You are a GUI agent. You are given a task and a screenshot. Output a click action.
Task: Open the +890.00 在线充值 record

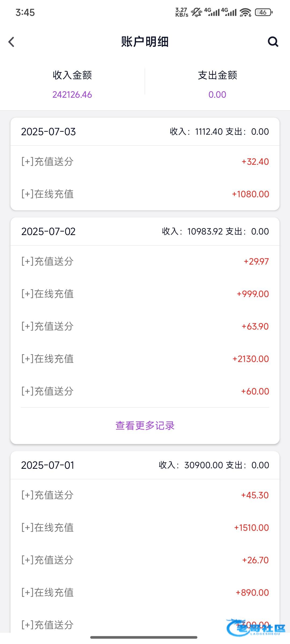145,592
